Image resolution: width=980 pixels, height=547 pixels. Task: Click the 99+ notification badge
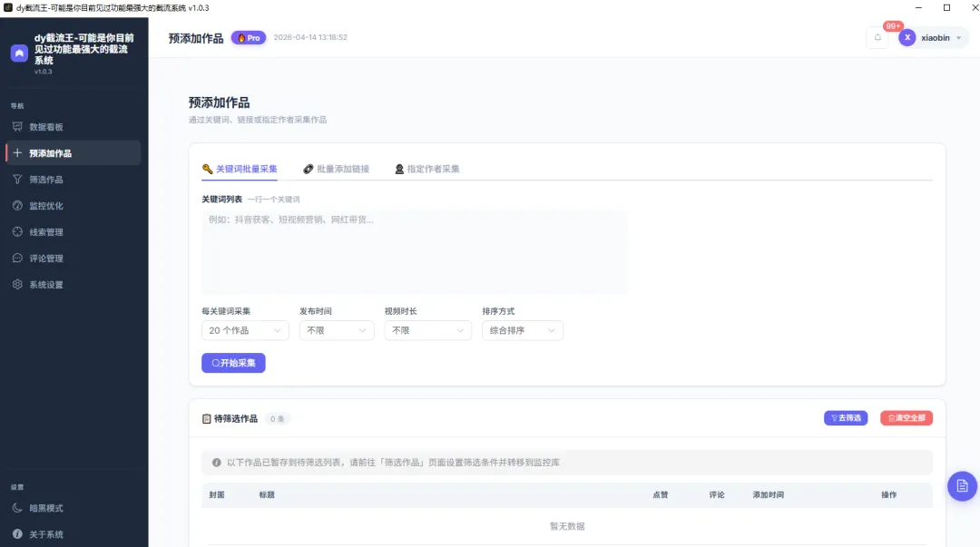(893, 26)
